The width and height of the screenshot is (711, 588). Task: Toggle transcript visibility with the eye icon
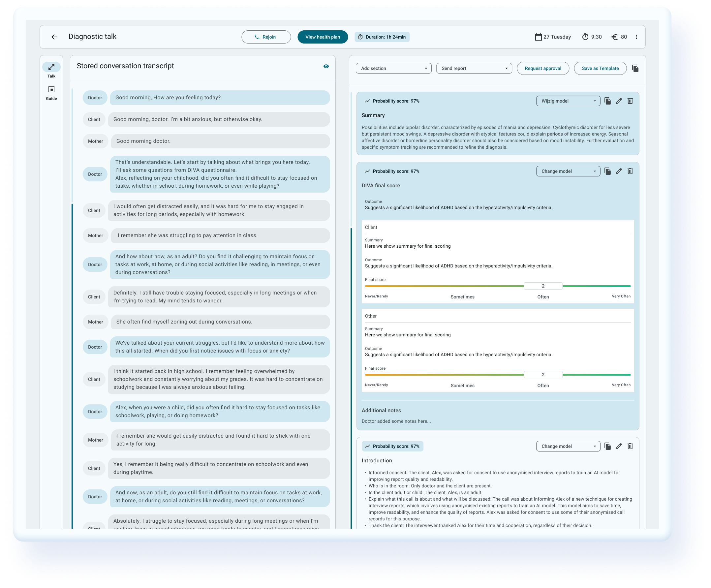pyautogui.click(x=326, y=66)
